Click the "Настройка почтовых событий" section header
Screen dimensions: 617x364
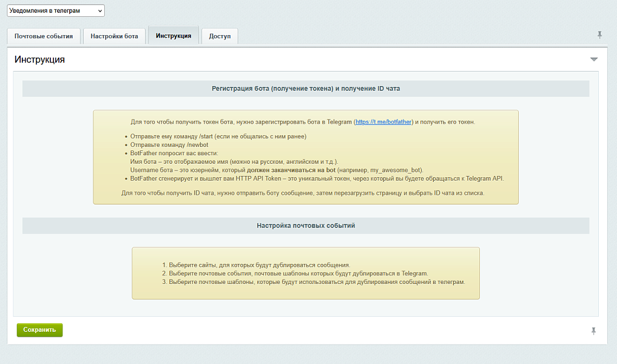pyautogui.click(x=306, y=225)
